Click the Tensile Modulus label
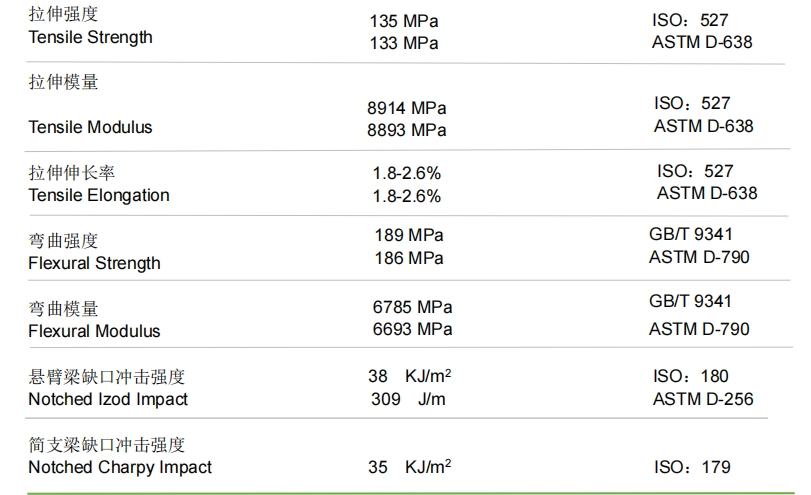This screenshot has height=495, width=811. (91, 127)
